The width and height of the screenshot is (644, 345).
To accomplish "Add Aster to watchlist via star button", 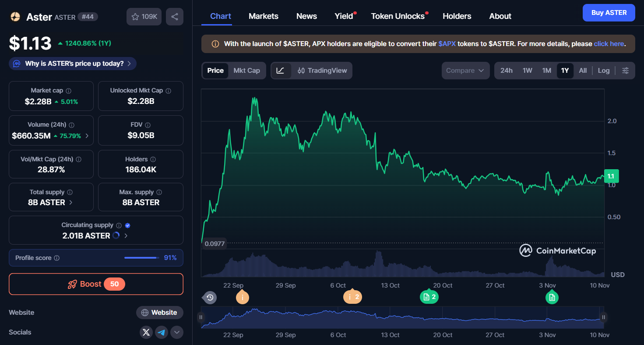I will pyautogui.click(x=144, y=17).
